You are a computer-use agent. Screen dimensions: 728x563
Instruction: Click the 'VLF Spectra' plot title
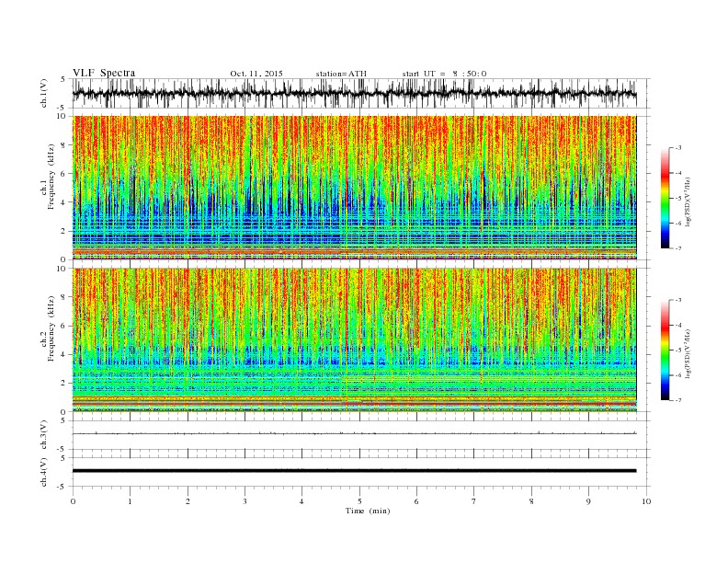(x=104, y=73)
